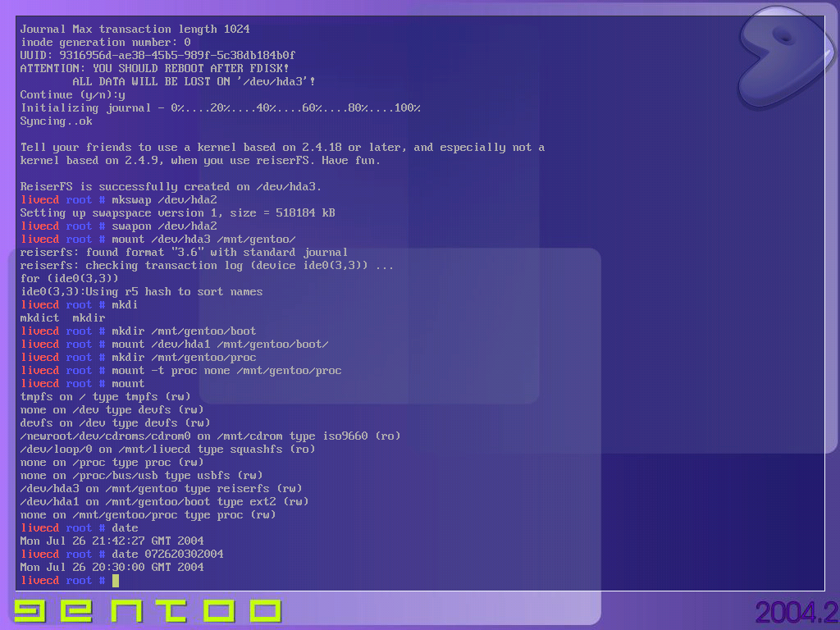Screen dimensions: 840x630
Task: Click 'none on /dev type devfs' line
Action: click(x=112, y=410)
